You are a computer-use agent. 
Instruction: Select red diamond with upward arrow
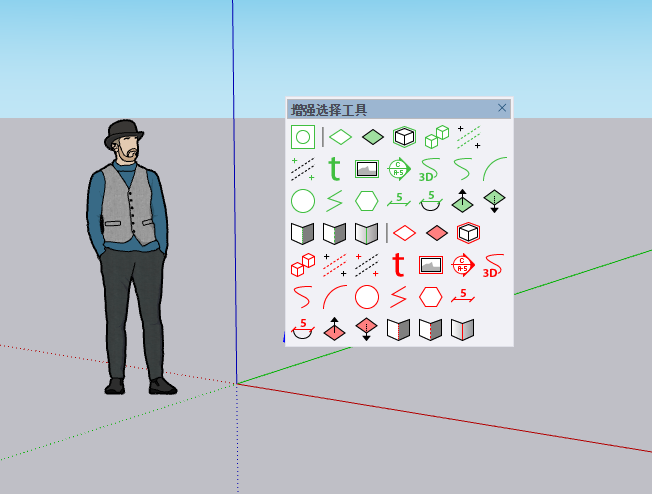(334, 329)
